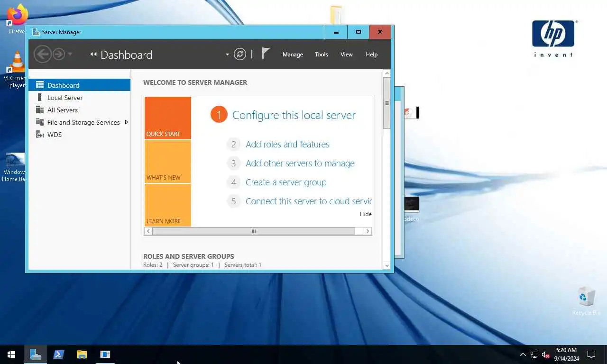
Task: Click the vertical scrollbar thumb
Action: click(x=386, y=103)
